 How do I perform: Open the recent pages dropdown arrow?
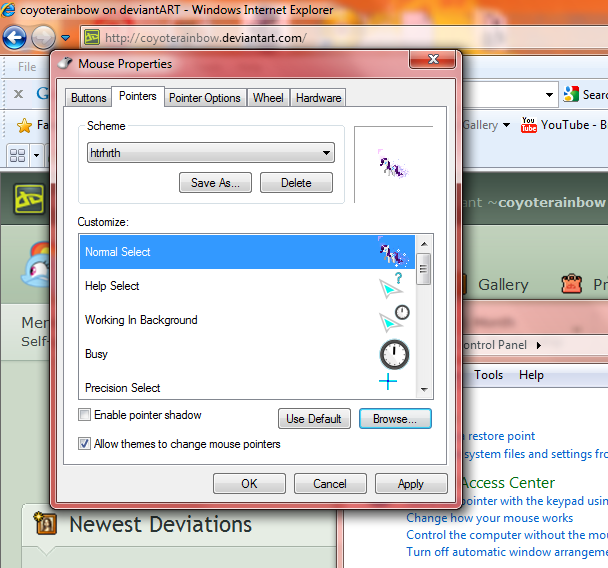click(x=66, y=38)
